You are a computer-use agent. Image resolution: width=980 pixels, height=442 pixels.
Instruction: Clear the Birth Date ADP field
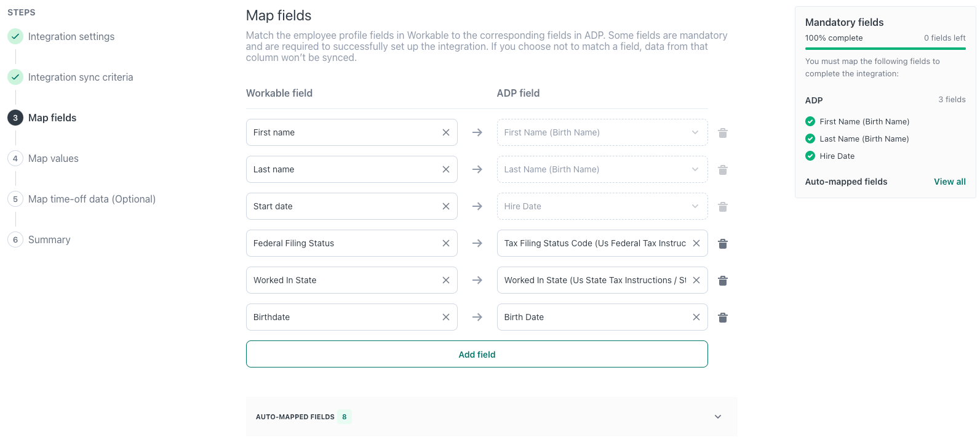coord(696,317)
